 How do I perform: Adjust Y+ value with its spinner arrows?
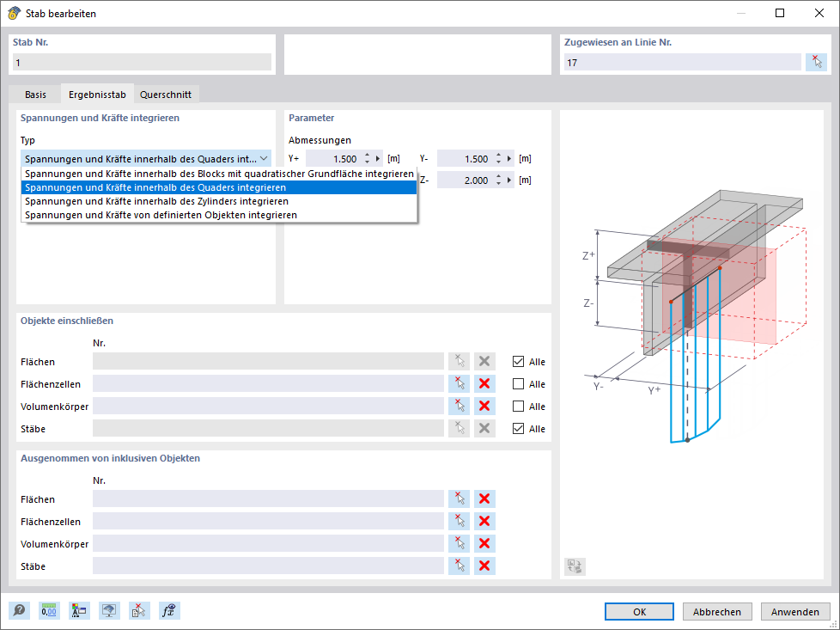pos(367,159)
